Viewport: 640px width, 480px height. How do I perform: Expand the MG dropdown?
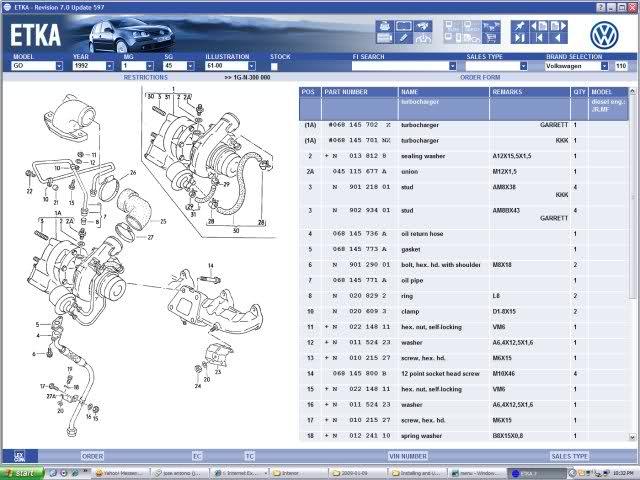point(150,66)
